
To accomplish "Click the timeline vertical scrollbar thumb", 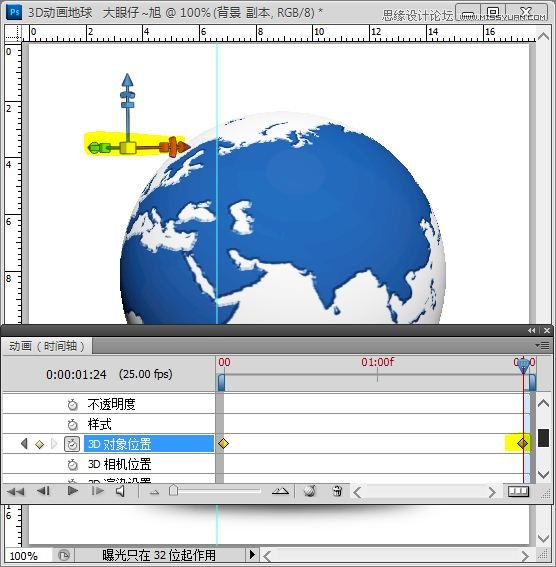I will point(543,438).
